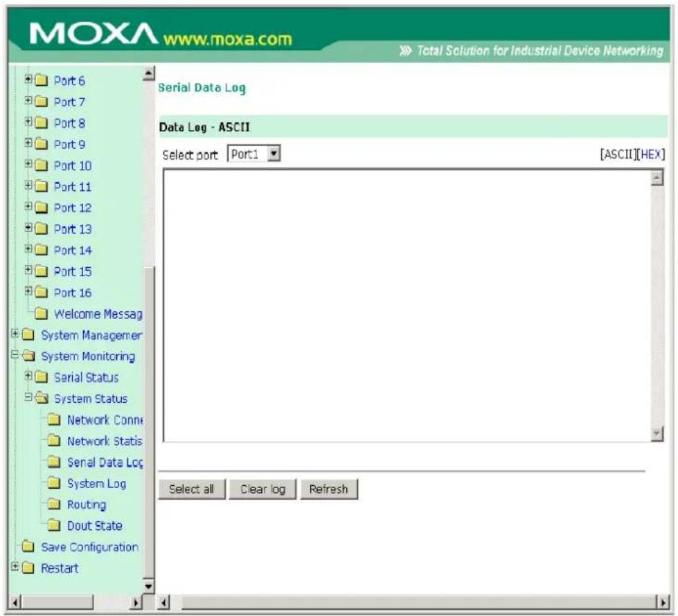Click the sidebar horizontal scroll right arrow
The height and width of the screenshot is (616, 678).
tap(136, 601)
